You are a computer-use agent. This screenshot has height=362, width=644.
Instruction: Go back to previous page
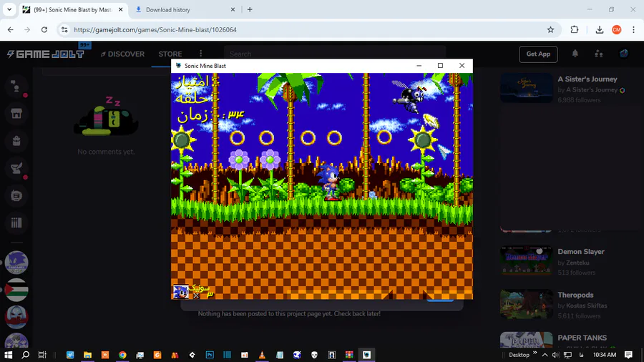(x=11, y=29)
